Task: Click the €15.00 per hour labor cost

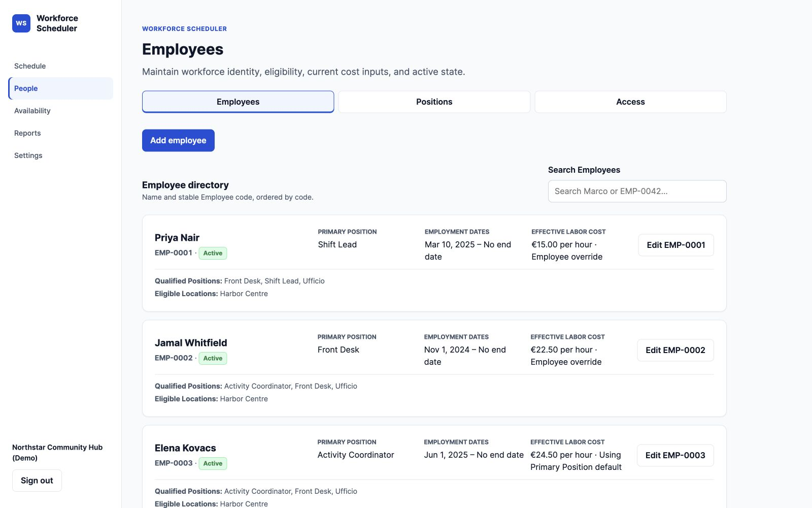Action: 567,250
